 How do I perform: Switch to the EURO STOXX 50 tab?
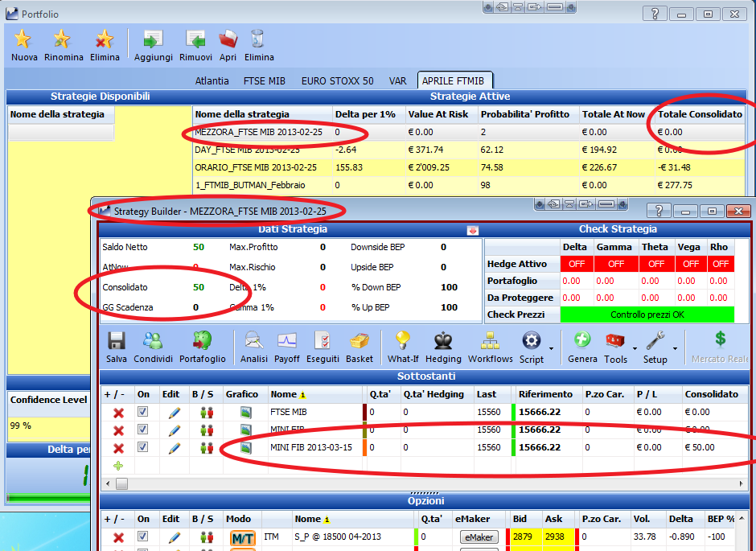click(x=338, y=81)
